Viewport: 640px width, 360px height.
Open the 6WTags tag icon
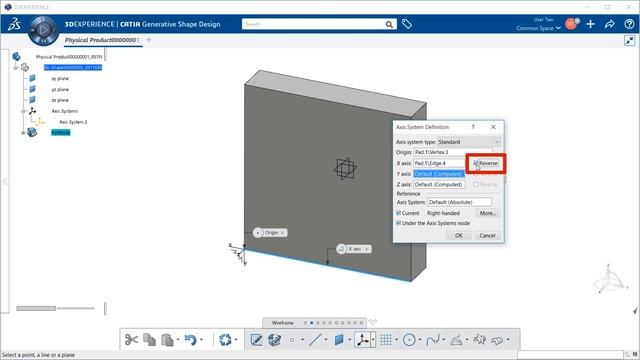click(407, 24)
